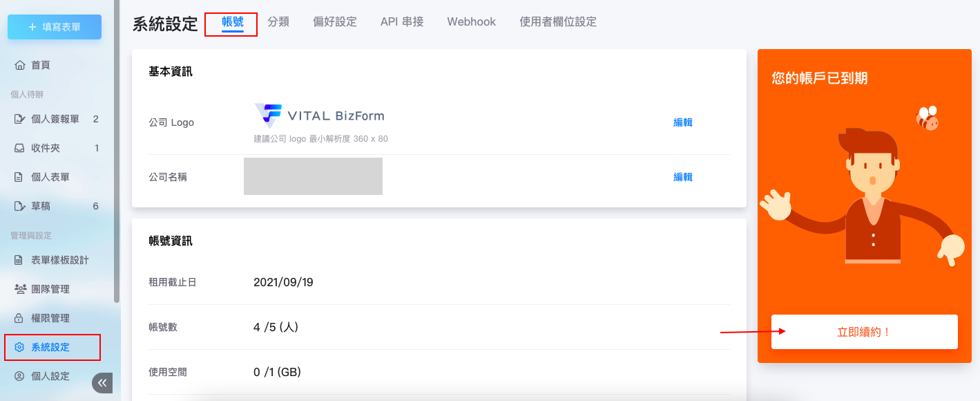Click the 權限管理 lock icon
Viewport: 980px width, 401px height.
coord(20,318)
